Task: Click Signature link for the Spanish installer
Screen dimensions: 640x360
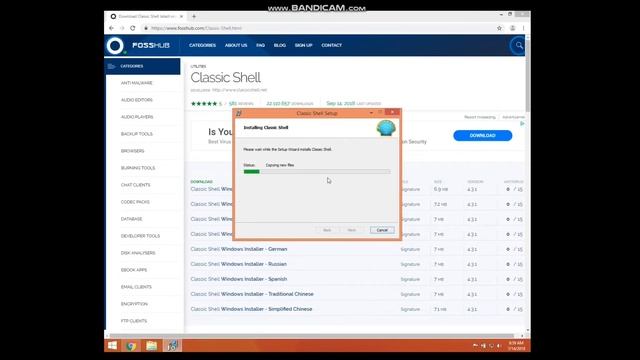Action: [410, 279]
